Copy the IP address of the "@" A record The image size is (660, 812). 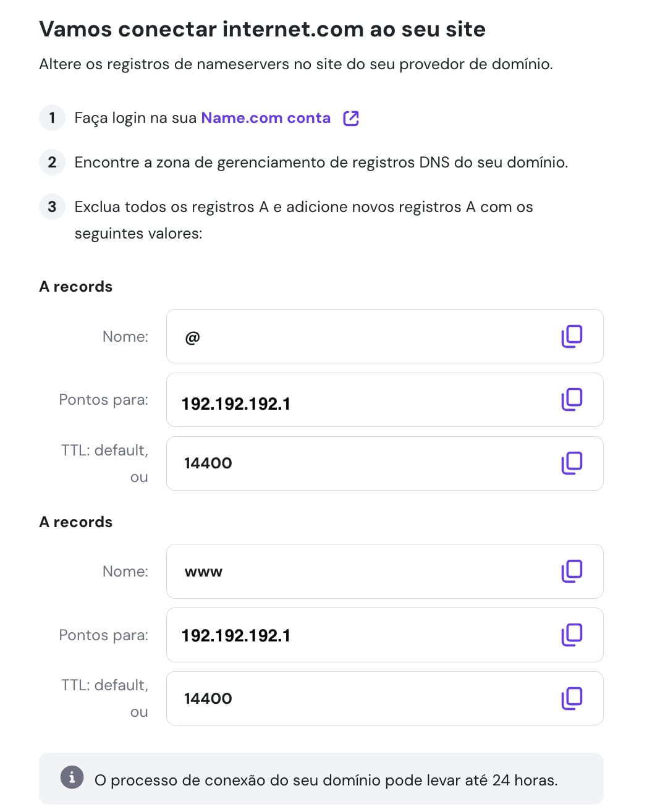tap(572, 400)
